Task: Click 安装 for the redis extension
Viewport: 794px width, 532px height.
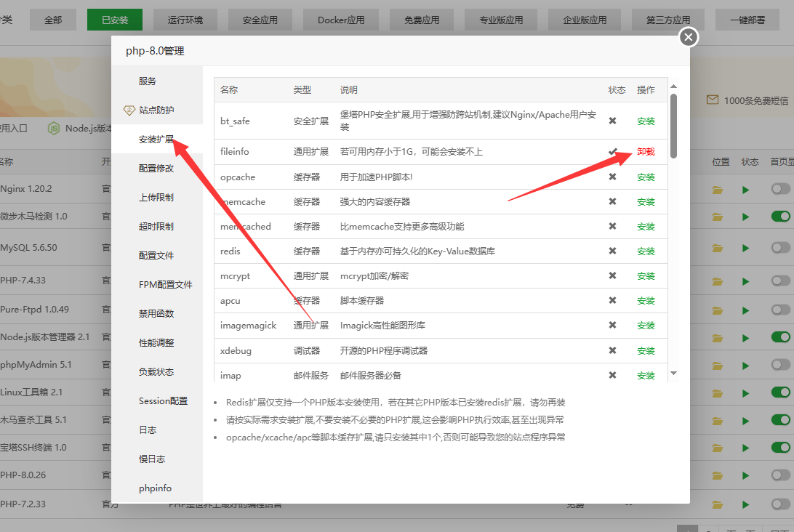Action: click(x=646, y=251)
